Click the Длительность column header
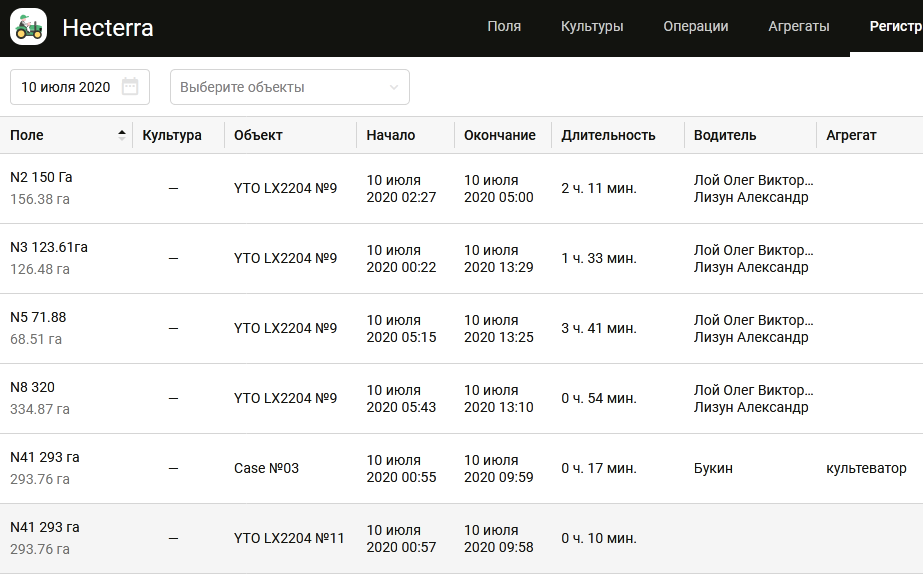 [x=608, y=135]
